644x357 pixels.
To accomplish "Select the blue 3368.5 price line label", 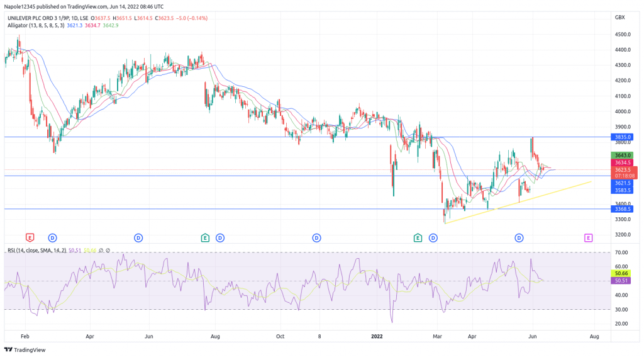I will tap(622, 209).
